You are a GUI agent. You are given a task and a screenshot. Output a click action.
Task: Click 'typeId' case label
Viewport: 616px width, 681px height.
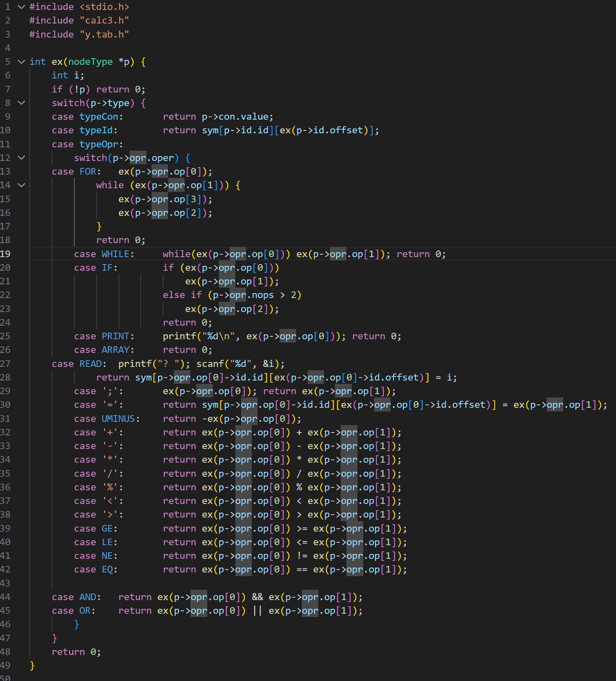(x=96, y=130)
